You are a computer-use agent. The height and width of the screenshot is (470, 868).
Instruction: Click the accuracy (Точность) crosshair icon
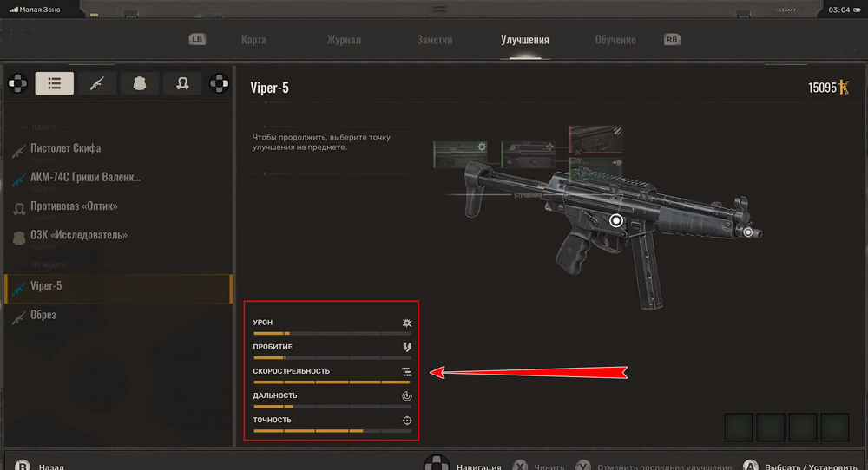point(406,421)
